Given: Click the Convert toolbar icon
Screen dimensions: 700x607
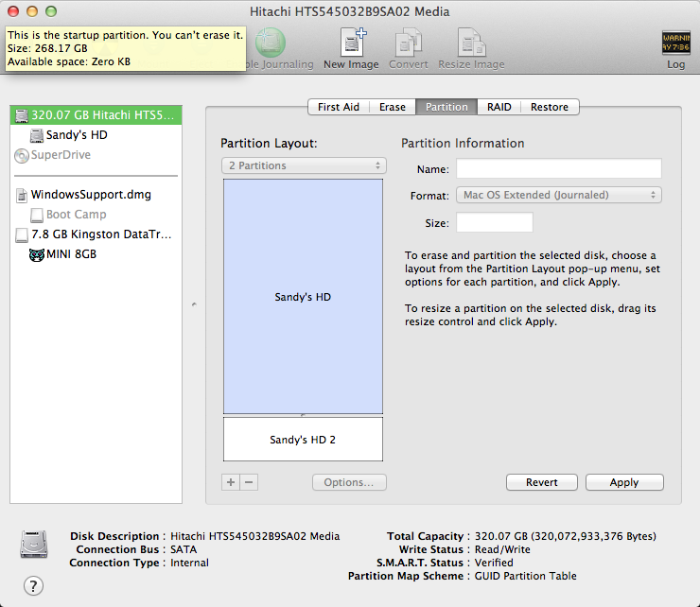Looking at the screenshot, I should (408, 43).
